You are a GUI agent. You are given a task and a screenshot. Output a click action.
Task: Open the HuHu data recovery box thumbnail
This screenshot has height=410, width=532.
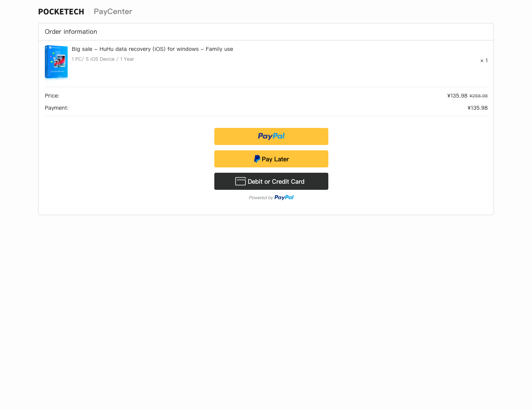(x=56, y=62)
